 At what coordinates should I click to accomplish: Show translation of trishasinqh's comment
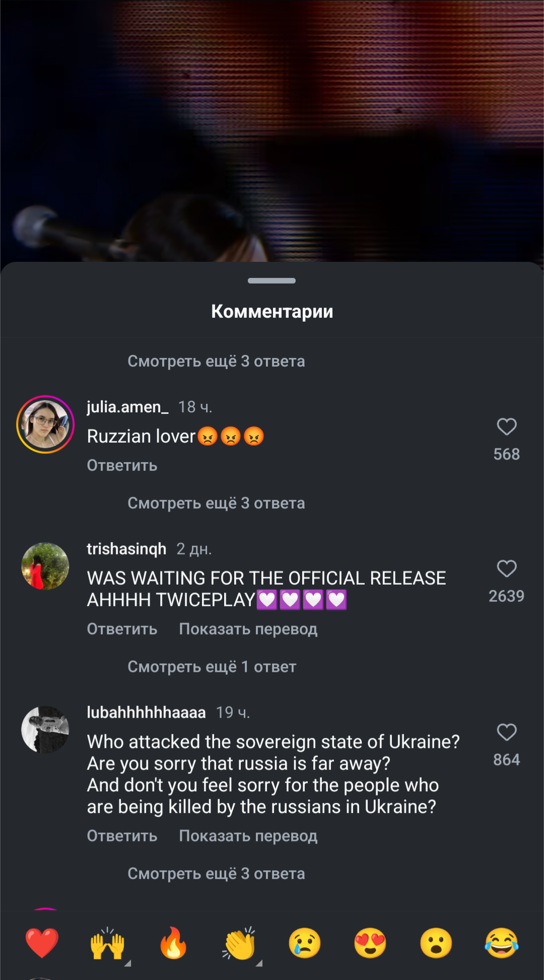[248, 629]
